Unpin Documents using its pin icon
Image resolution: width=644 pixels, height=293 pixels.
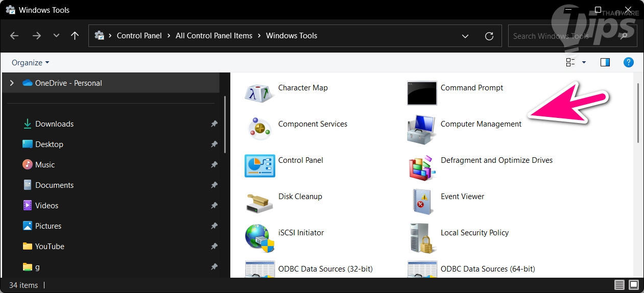(214, 185)
